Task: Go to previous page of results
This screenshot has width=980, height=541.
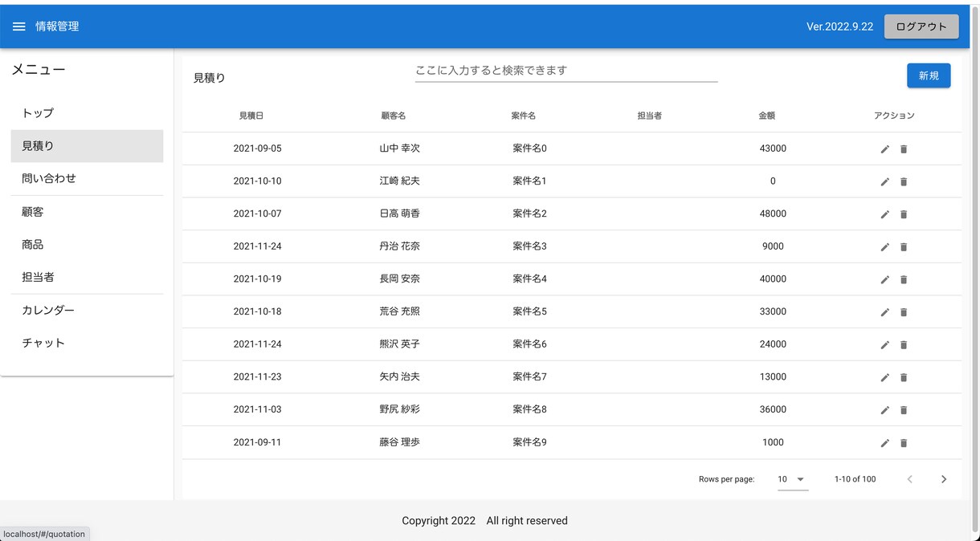Action: tap(910, 479)
